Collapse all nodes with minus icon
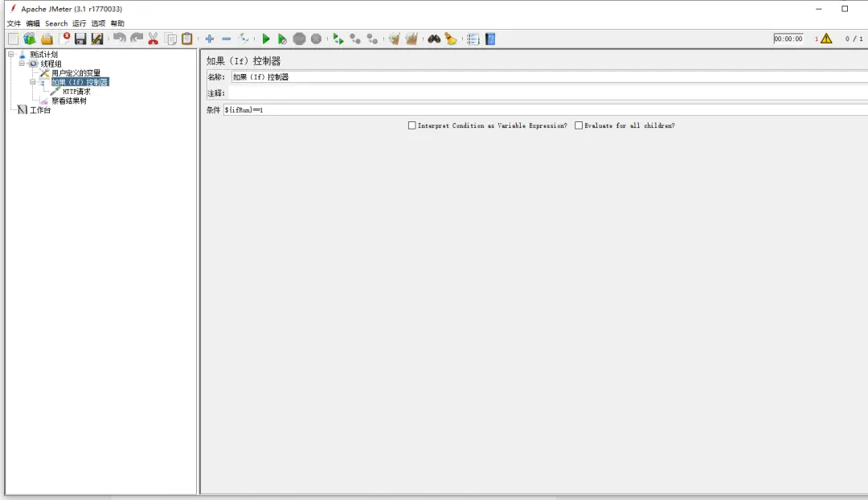Image resolution: width=868 pixels, height=500 pixels. click(227, 39)
